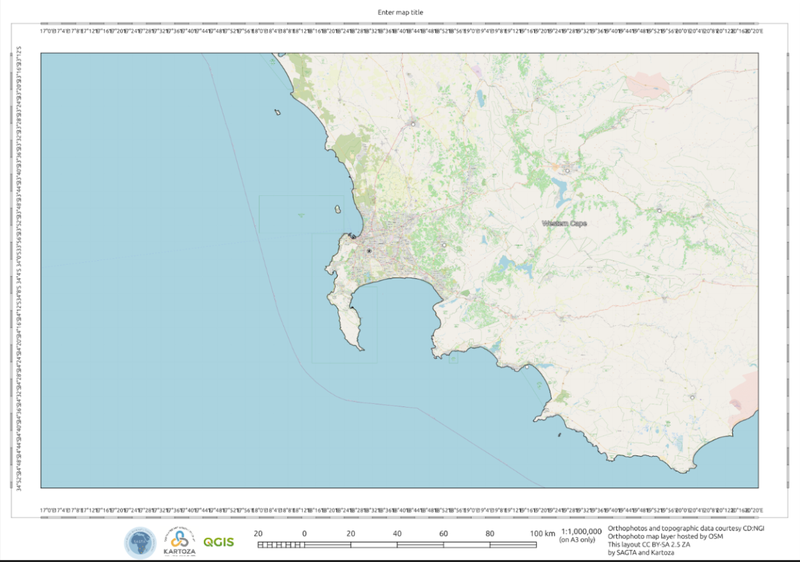Click the small island off the northwest coast

click(x=276, y=112)
